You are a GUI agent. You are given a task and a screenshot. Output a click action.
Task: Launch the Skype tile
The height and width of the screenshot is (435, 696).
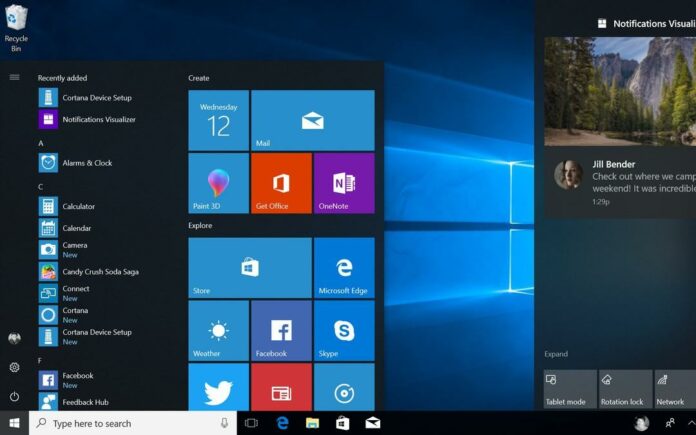344,331
